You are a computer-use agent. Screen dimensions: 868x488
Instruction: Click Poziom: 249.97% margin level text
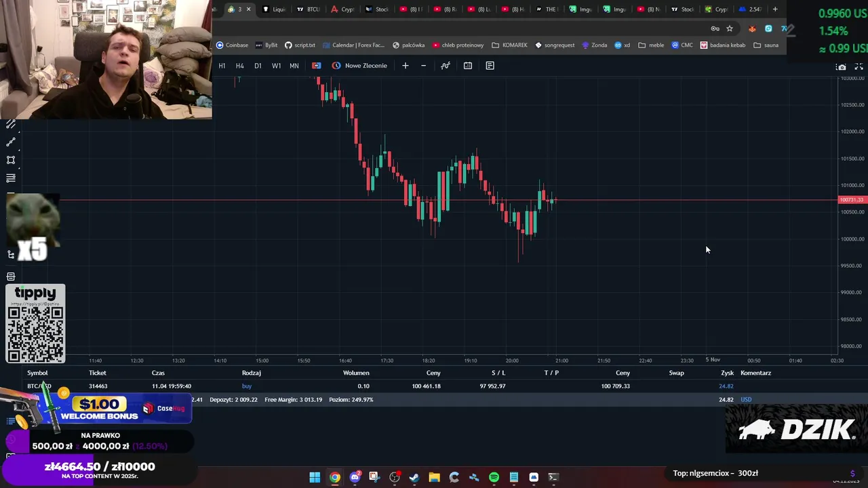351,400
